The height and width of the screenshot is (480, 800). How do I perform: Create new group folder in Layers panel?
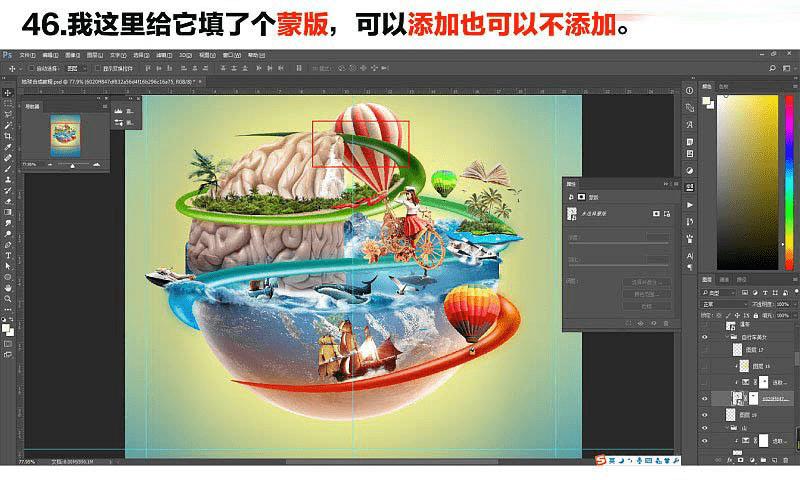click(763, 460)
